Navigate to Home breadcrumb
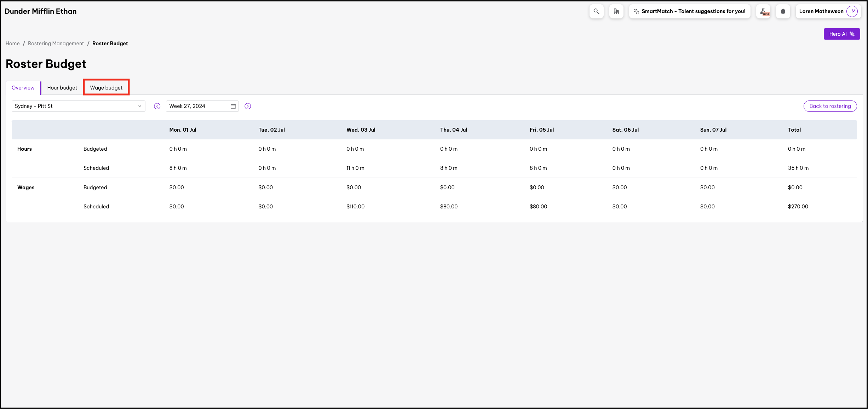 (13, 44)
